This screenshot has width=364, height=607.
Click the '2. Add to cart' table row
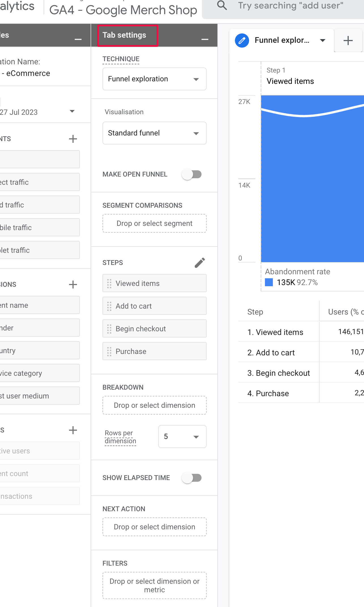pyautogui.click(x=301, y=352)
